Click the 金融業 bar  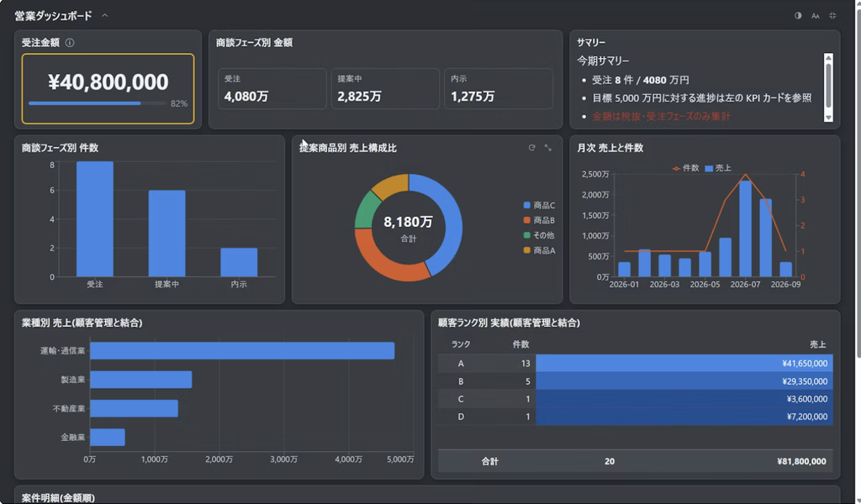click(108, 437)
